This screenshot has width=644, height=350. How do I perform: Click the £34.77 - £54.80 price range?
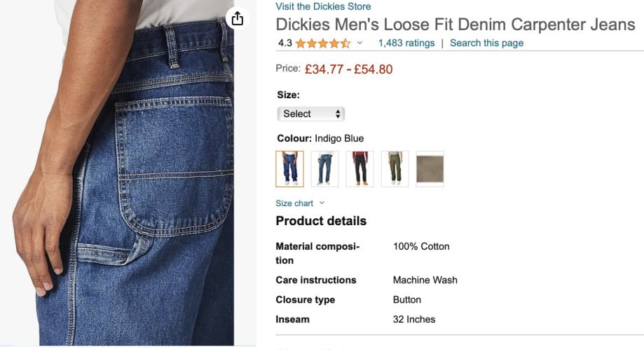348,69
